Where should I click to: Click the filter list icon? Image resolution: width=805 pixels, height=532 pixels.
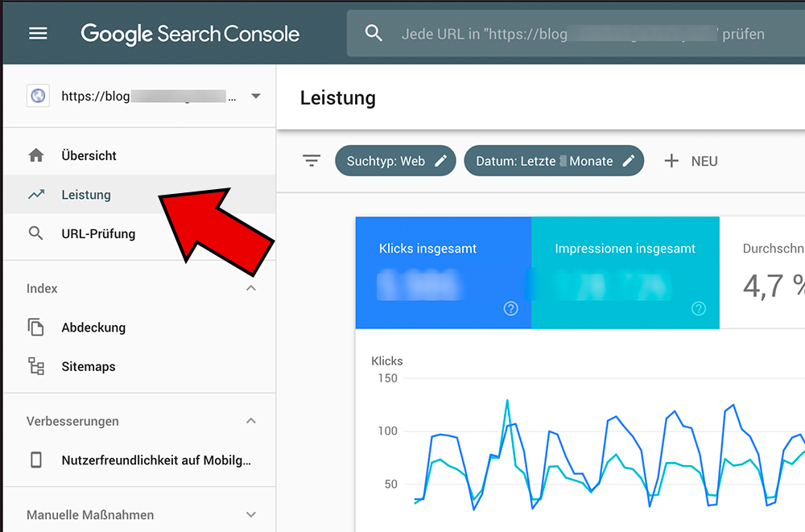point(312,161)
